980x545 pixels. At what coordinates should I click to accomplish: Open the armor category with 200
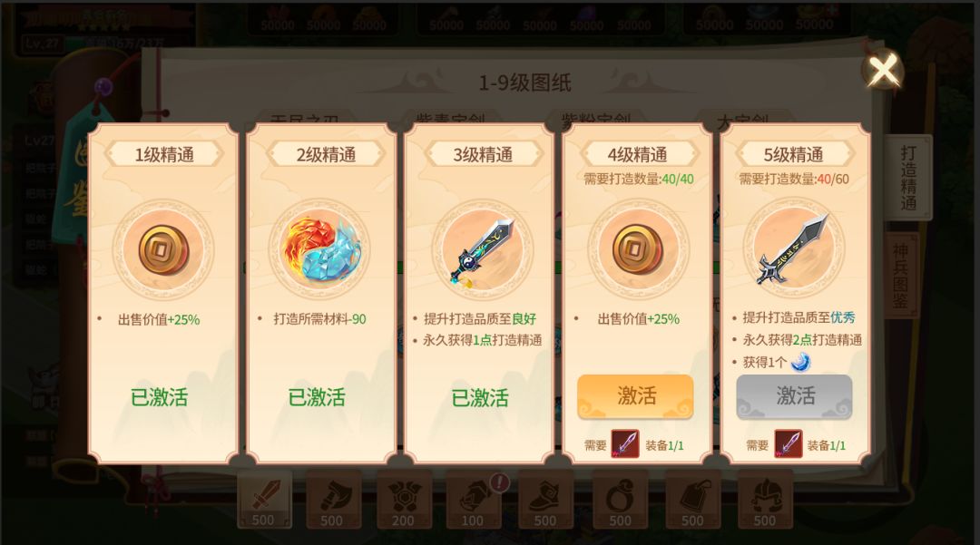403,500
